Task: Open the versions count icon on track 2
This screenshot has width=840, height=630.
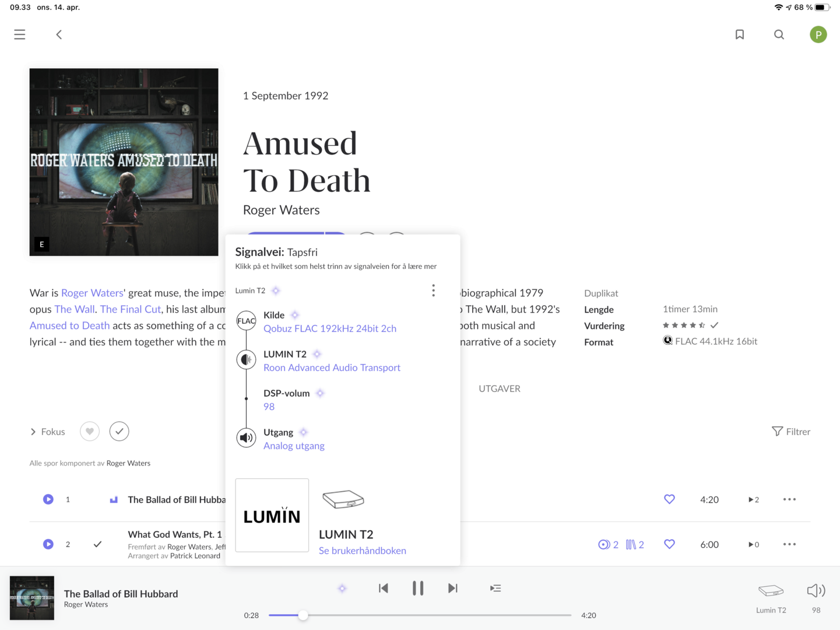Action: pos(608,544)
